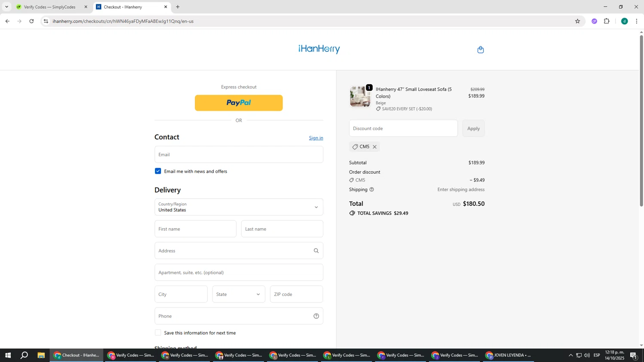The height and width of the screenshot is (362, 644).
Task: Click the First name field
Action: coord(195,229)
